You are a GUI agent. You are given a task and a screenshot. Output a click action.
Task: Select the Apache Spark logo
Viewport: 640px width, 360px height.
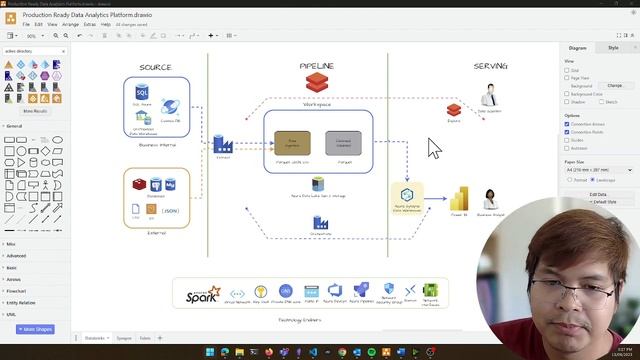pyautogui.click(x=203, y=295)
